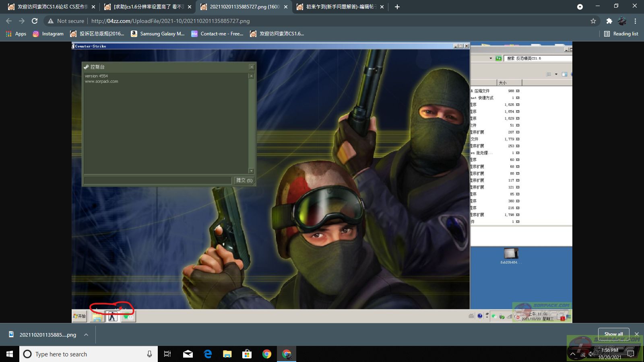Screen dimensions: 644x362
Task: Bookmark this page with the star icon
Action: click(593, 21)
